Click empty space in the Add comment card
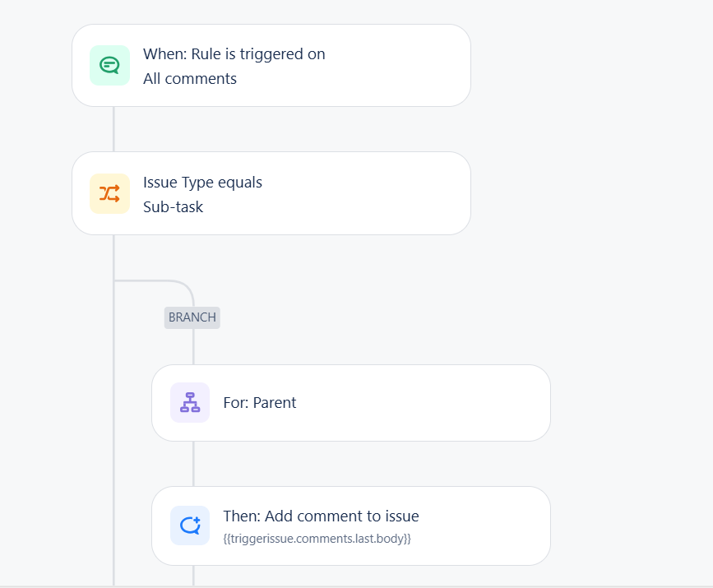The image size is (713, 588). tap(485, 525)
